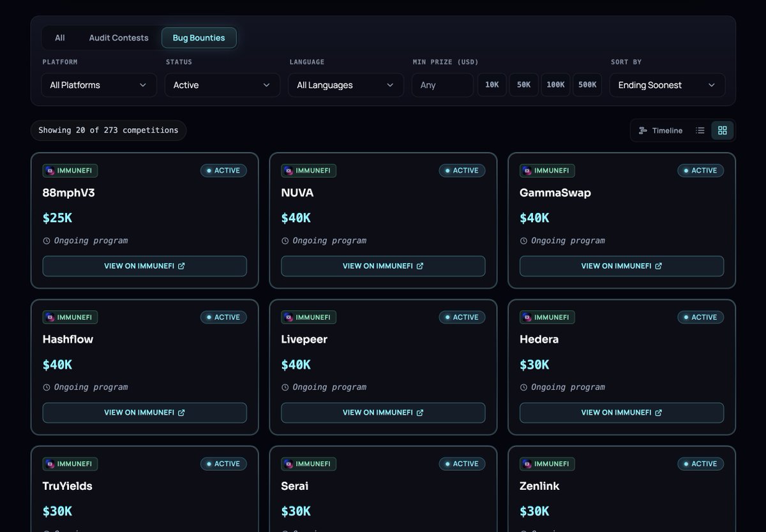Click clock icon on GammaSwap card
The width and height of the screenshot is (766, 532).
(524, 241)
